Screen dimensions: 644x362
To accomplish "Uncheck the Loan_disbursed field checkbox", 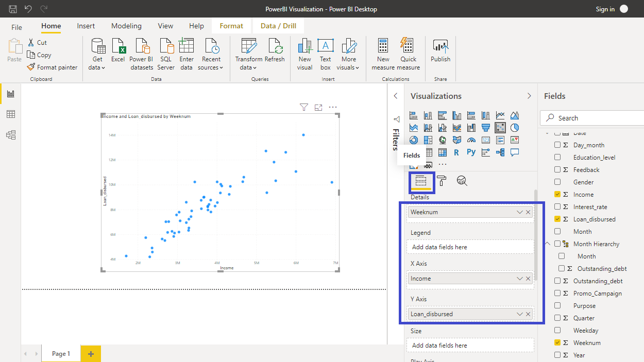I will (557, 219).
